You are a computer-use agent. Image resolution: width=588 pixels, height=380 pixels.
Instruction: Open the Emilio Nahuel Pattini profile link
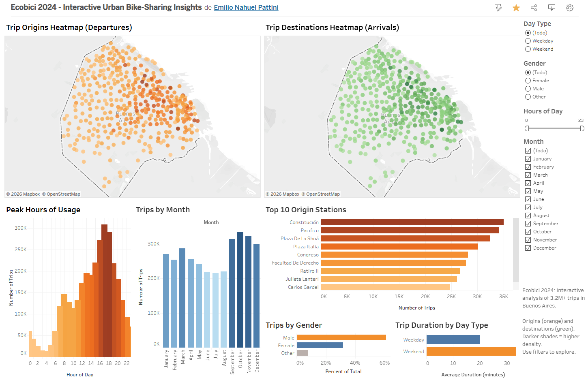point(246,7)
